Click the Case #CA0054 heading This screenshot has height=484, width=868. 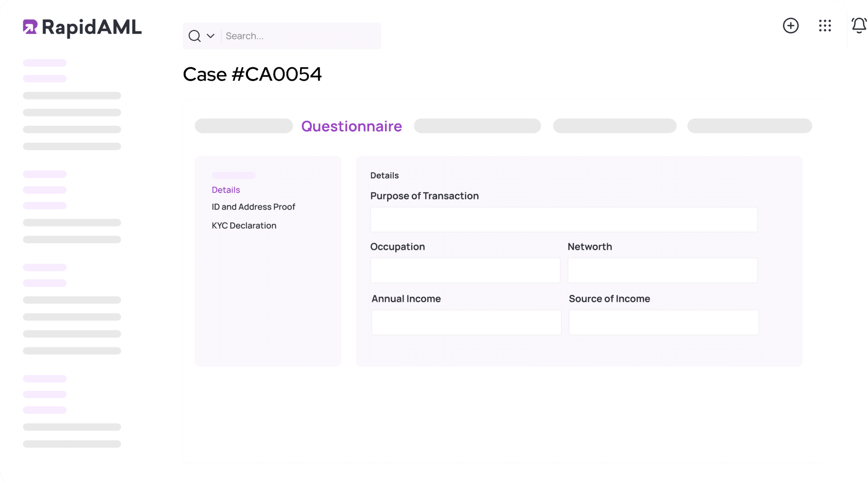(252, 75)
